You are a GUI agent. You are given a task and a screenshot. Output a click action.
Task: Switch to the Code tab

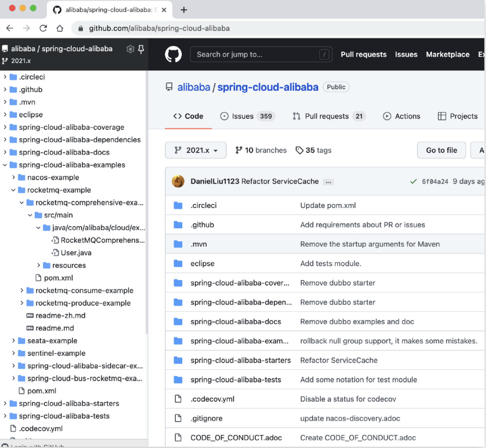[188, 116]
